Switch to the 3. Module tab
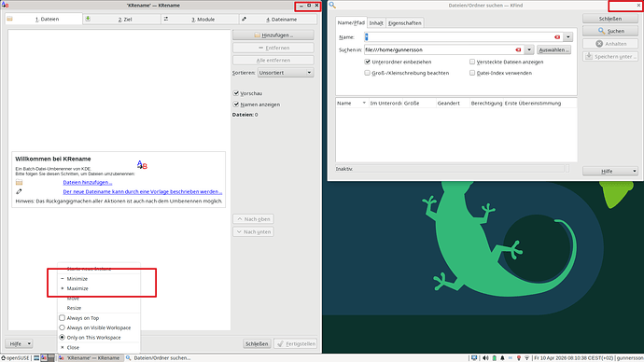The width and height of the screenshot is (644, 362). click(200, 19)
